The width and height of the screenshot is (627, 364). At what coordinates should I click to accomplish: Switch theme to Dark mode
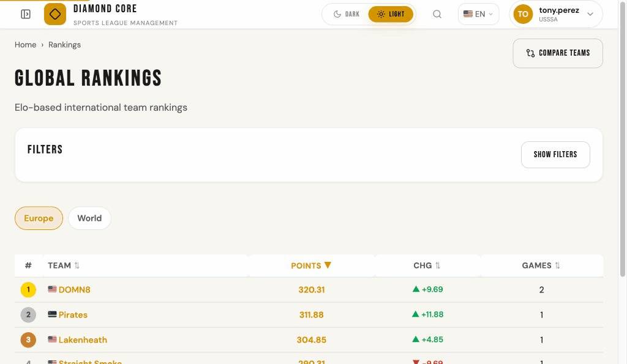point(345,13)
